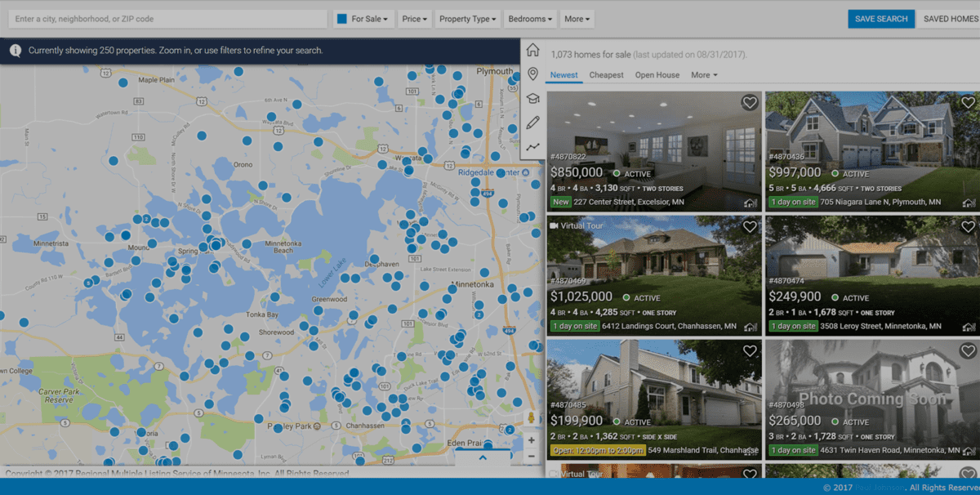
Task: Click the location pin icon in sidebar
Action: point(532,74)
